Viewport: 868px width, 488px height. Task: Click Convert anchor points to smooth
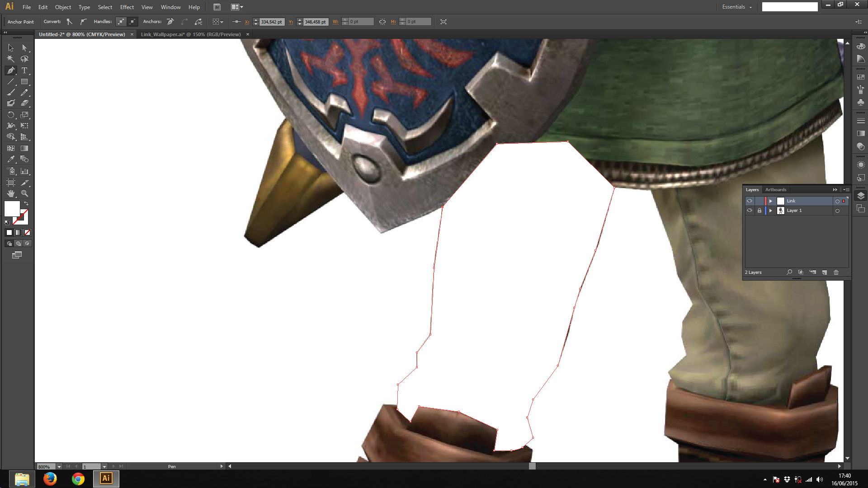(x=83, y=22)
